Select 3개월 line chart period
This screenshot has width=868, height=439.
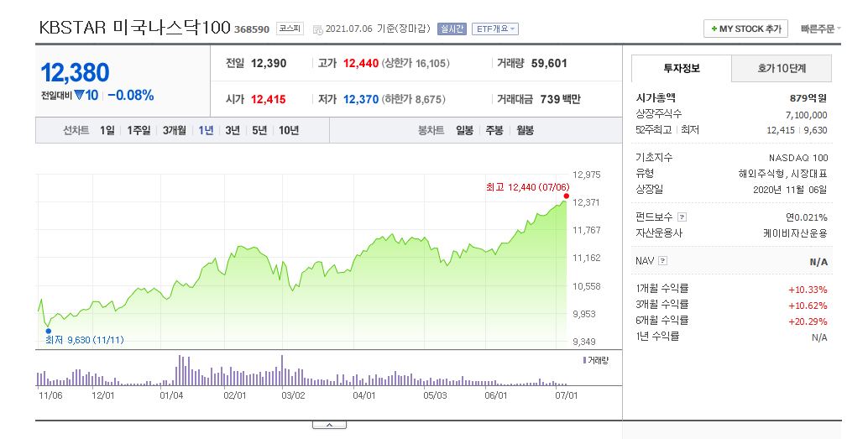(x=175, y=131)
